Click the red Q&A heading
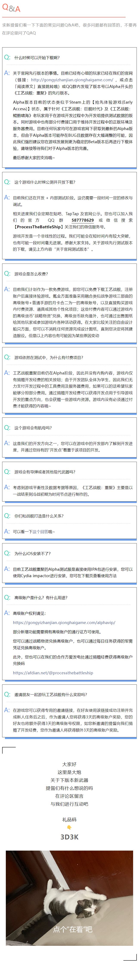Viewport: 140px width, 980px height. pos(11,8)
